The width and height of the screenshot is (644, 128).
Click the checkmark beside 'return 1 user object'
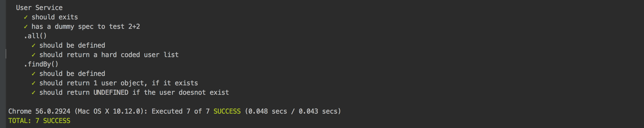pos(33,83)
